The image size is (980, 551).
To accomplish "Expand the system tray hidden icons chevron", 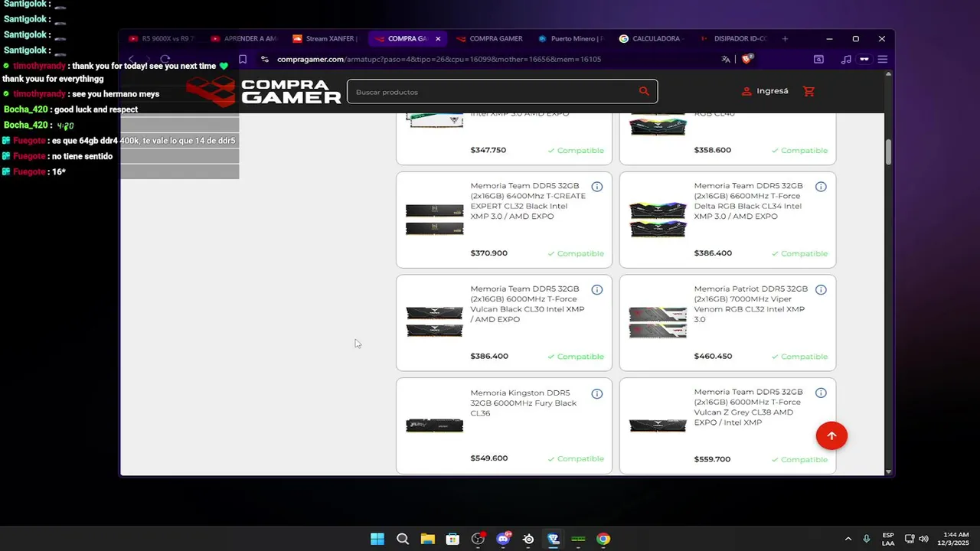I will pos(848,539).
